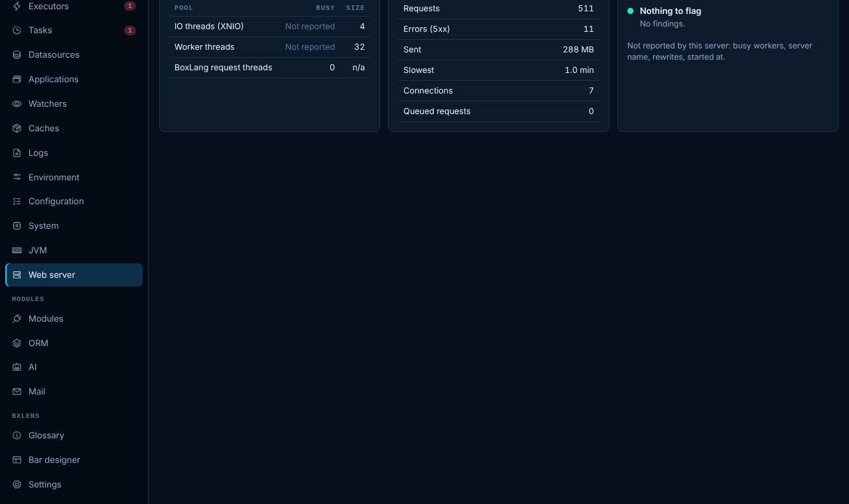Viewport: 849px width, 504px height.
Task: Click the Settings gear icon
Action: [17, 485]
